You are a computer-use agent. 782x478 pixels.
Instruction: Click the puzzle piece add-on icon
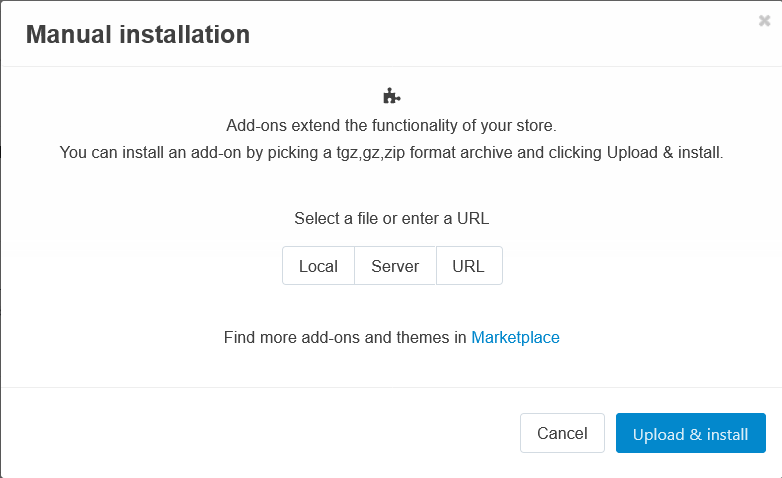pos(391,96)
